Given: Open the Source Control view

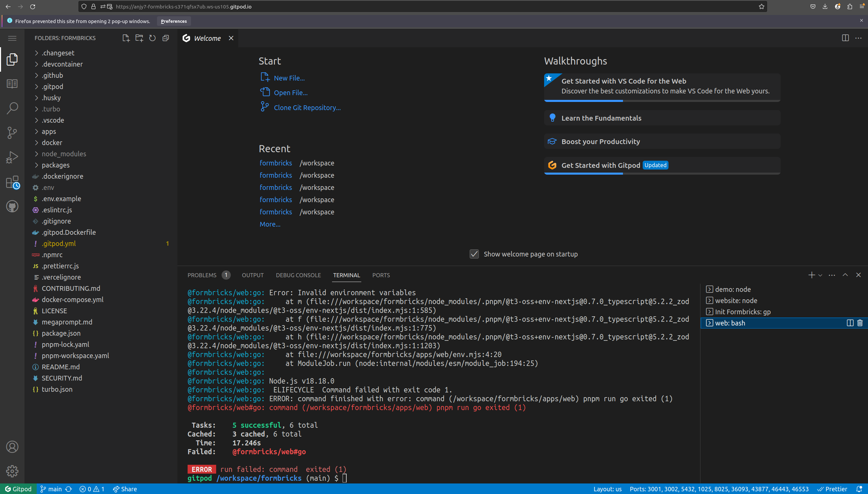Looking at the screenshot, I should pos(12,133).
